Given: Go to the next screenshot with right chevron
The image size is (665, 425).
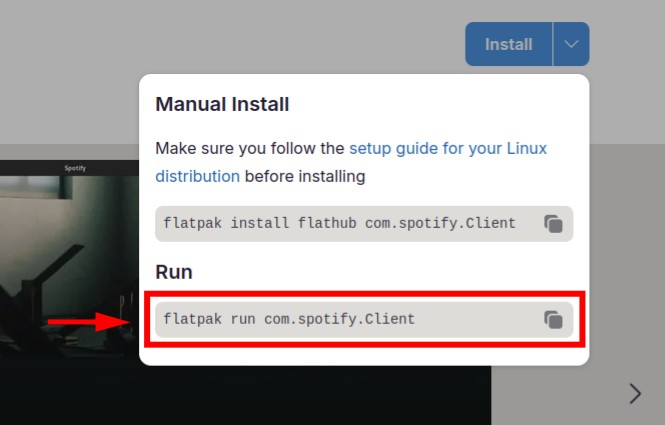Looking at the screenshot, I should [635, 394].
